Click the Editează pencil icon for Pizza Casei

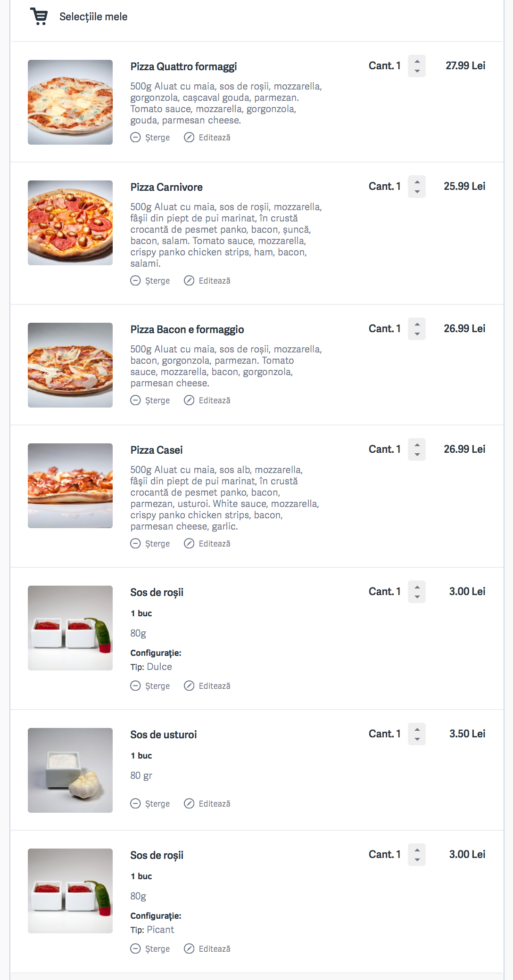click(x=189, y=544)
